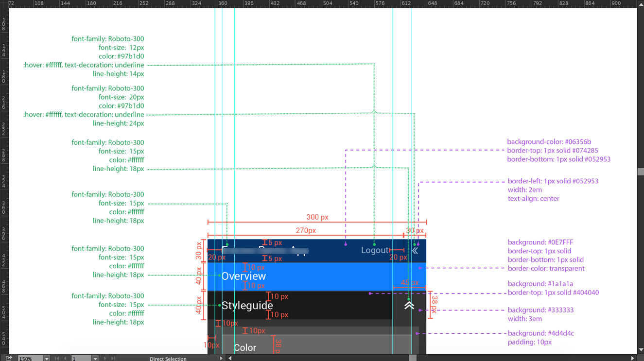Select the Color item in mockup
This screenshot has width=644, height=361.
click(x=245, y=348)
